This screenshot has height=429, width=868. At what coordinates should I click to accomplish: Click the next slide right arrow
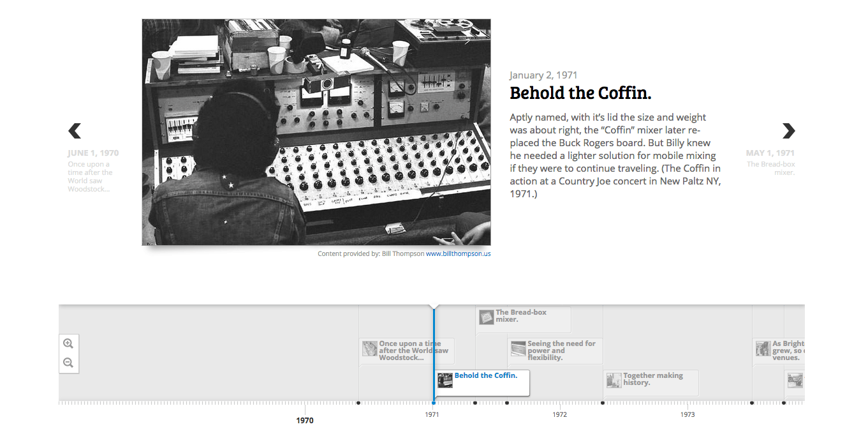(789, 131)
